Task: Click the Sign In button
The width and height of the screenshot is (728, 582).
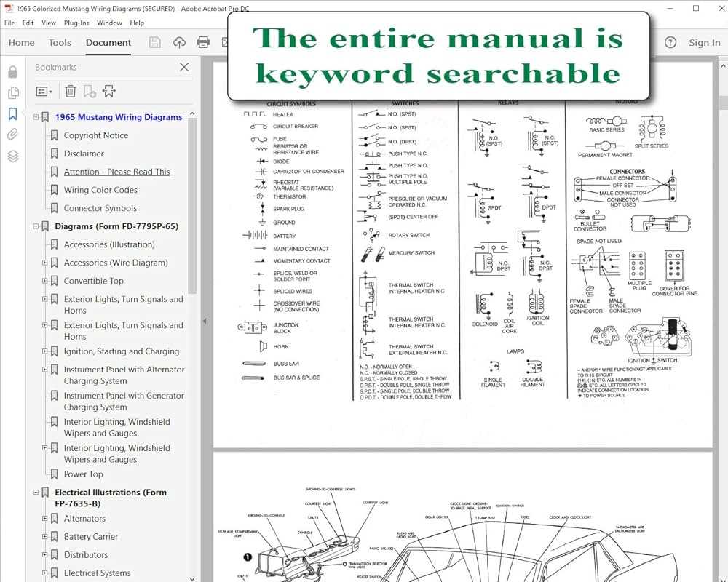Action: click(704, 43)
